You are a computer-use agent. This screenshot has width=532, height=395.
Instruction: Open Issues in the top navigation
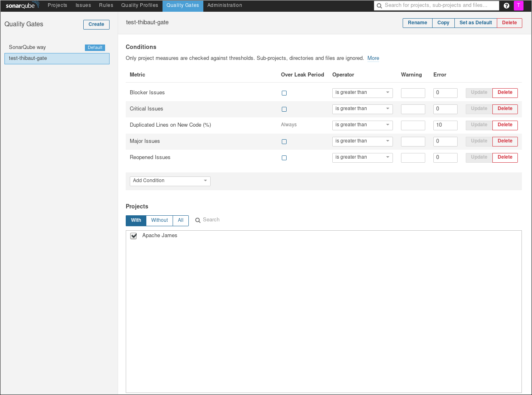pyautogui.click(x=83, y=6)
